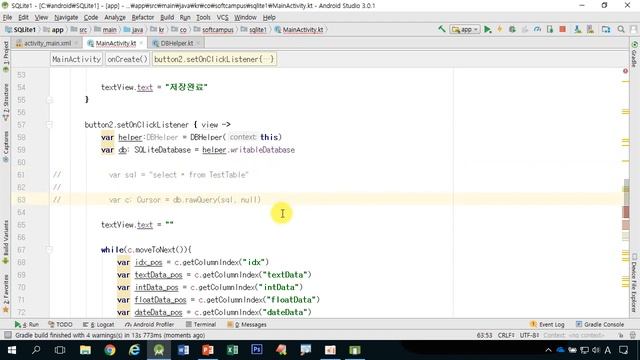Viewport: 640px width, 360px height.
Task: Click the Project Structure toolbar icon
Action: [606, 29]
